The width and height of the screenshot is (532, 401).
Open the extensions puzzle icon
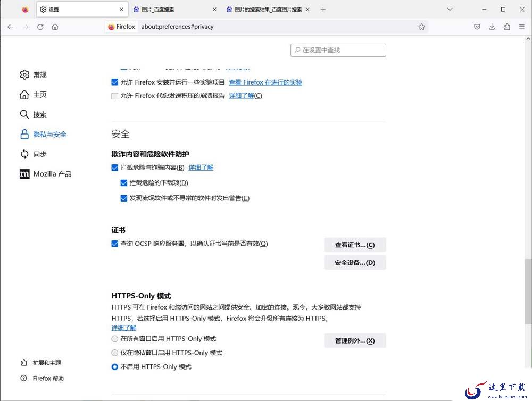click(507, 27)
